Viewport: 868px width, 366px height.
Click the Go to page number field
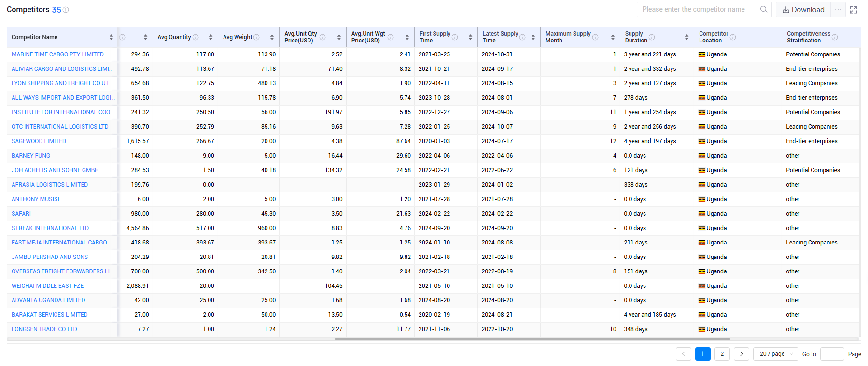tap(832, 354)
